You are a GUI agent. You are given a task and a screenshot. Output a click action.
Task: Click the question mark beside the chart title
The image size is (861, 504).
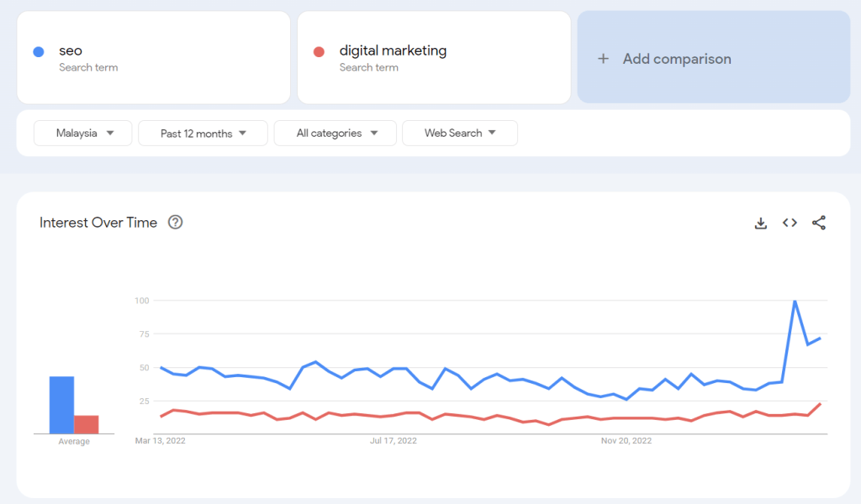pos(175,222)
